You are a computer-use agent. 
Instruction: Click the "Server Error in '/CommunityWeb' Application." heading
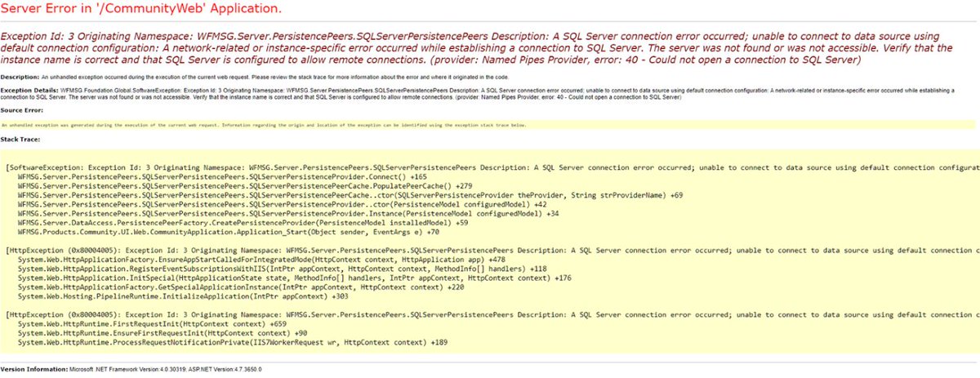pos(142,9)
